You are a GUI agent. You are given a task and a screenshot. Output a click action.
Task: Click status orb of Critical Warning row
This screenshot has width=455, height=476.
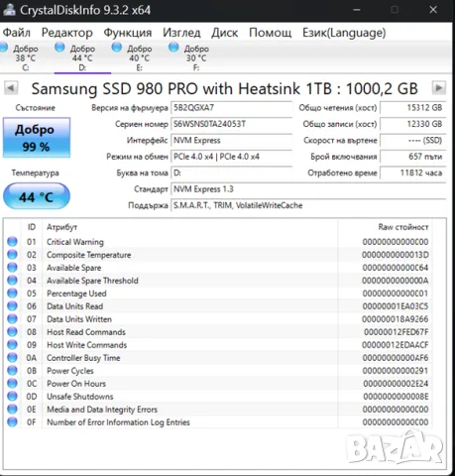click(12, 242)
